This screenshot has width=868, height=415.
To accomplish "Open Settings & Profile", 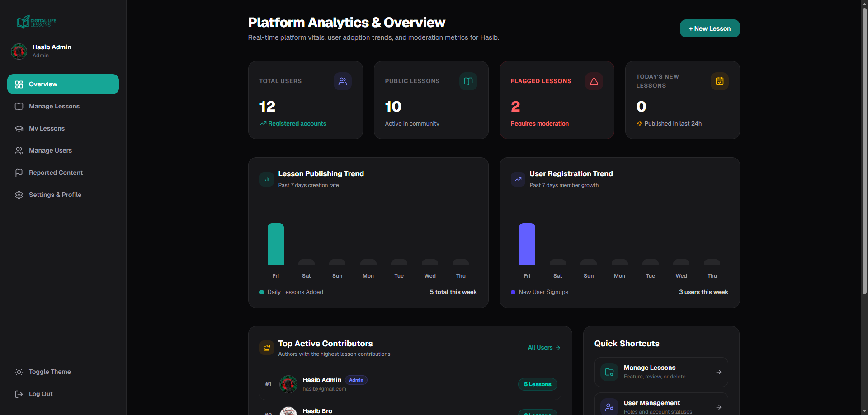I will point(63,195).
